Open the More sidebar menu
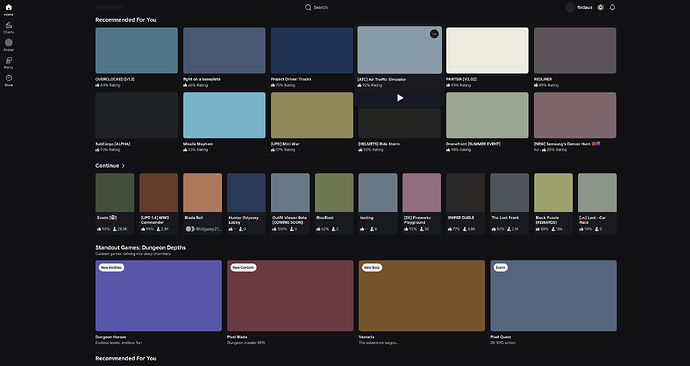 pyautogui.click(x=8, y=80)
